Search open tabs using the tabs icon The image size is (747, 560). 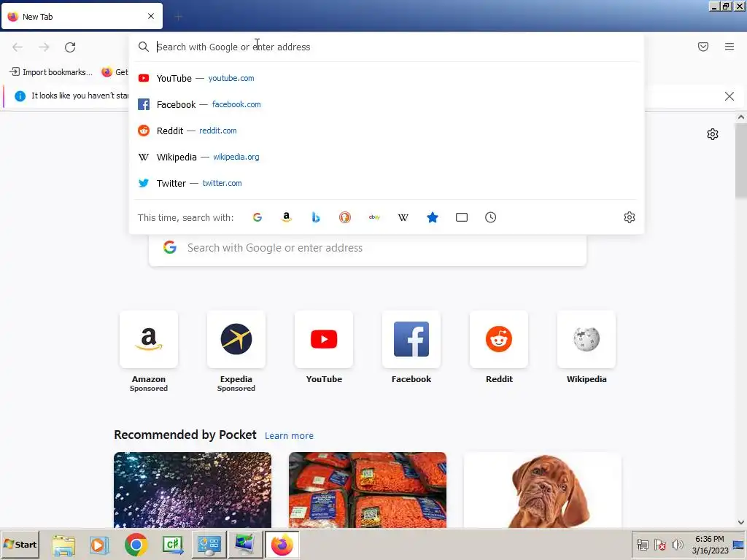tap(462, 217)
